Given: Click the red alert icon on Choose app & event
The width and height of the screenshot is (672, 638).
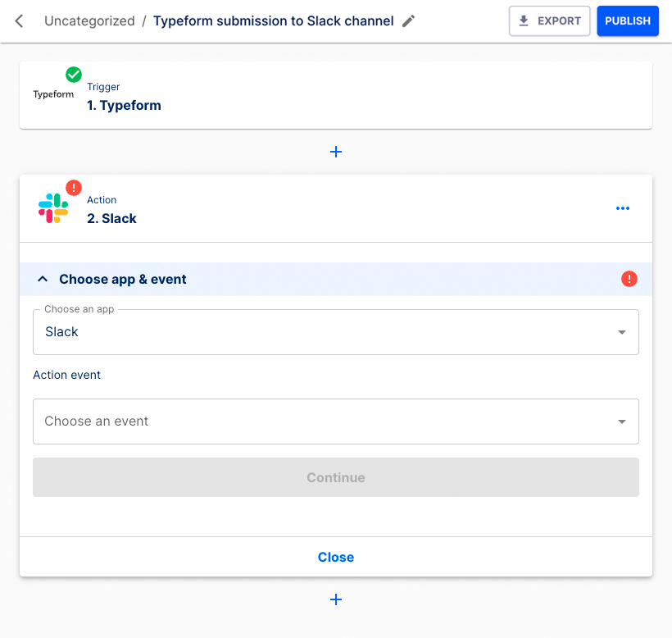Looking at the screenshot, I should click(629, 279).
